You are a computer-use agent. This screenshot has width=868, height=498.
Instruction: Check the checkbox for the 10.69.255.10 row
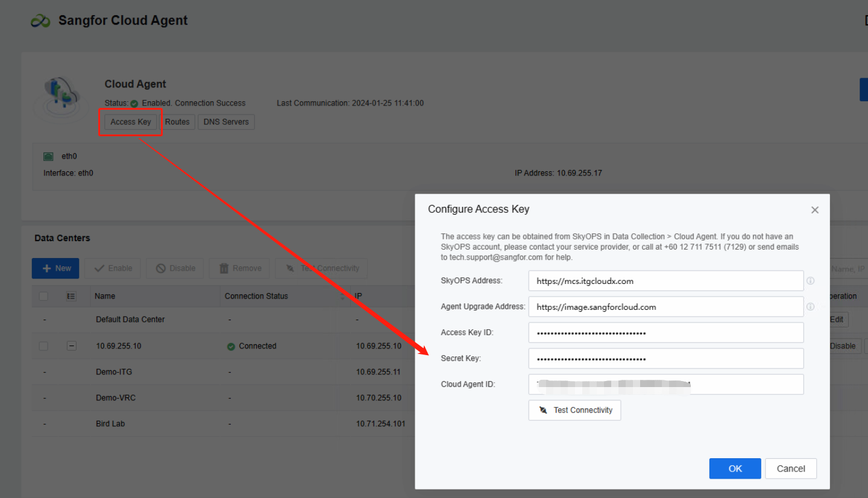click(x=43, y=345)
